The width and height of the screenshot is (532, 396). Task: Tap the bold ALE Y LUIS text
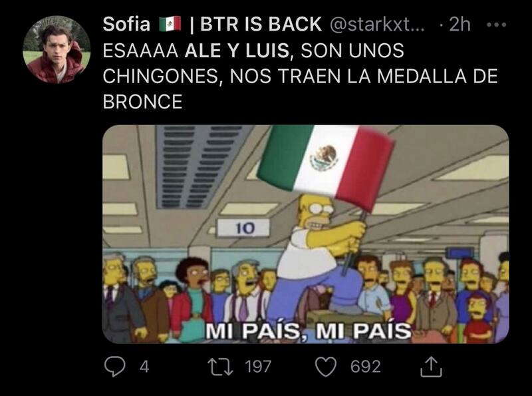tap(237, 51)
